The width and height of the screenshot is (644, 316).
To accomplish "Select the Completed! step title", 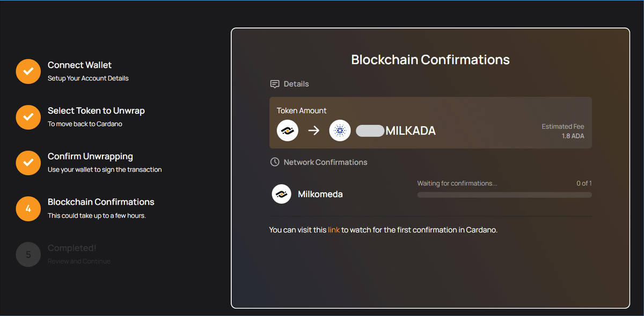I will (x=72, y=248).
